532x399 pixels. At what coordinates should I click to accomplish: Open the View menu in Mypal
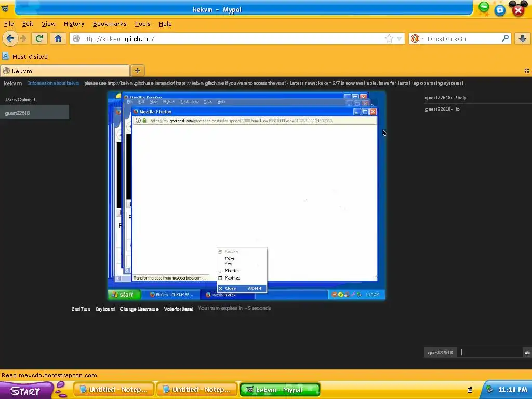pos(48,24)
